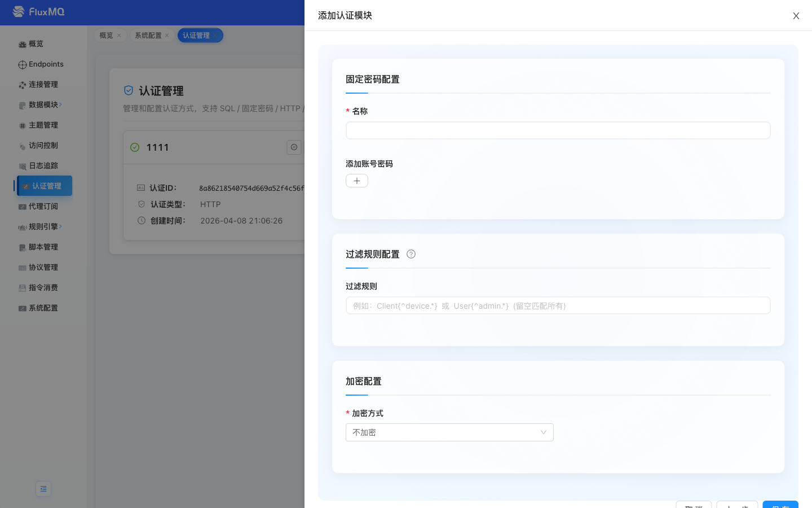Show help for 过滤规则配置 question icon
Viewport: 812px width, 508px height.
coord(411,254)
